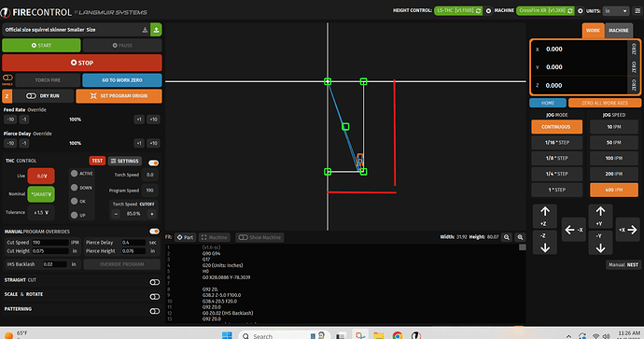The width and height of the screenshot is (644, 339).
Task: Increase Pierce Delay override by +1
Action: coord(139,144)
